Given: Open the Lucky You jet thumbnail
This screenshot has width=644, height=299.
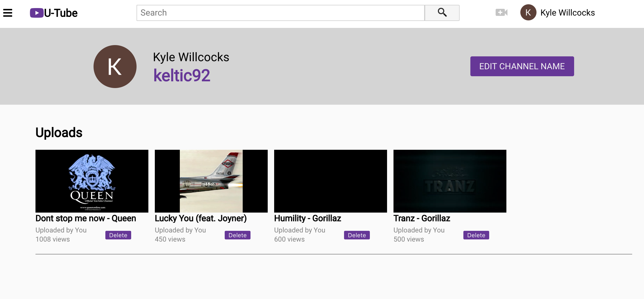Looking at the screenshot, I should 211,181.
